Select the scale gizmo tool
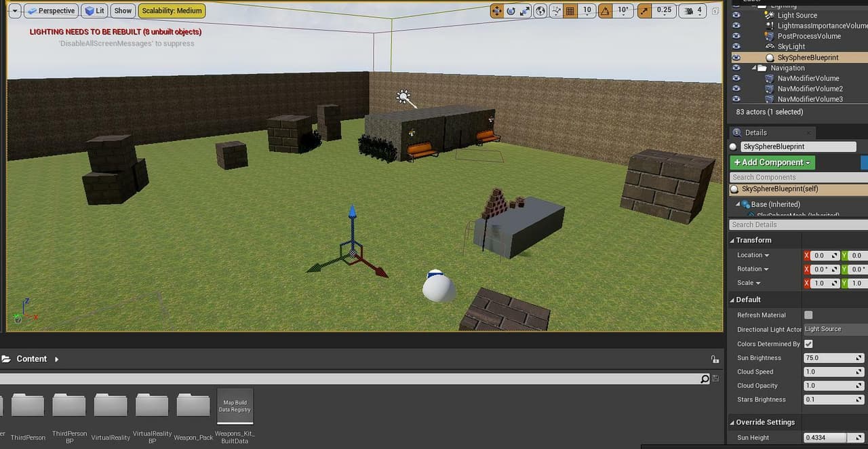Image resolution: width=868 pixels, height=449 pixels. point(526,11)
